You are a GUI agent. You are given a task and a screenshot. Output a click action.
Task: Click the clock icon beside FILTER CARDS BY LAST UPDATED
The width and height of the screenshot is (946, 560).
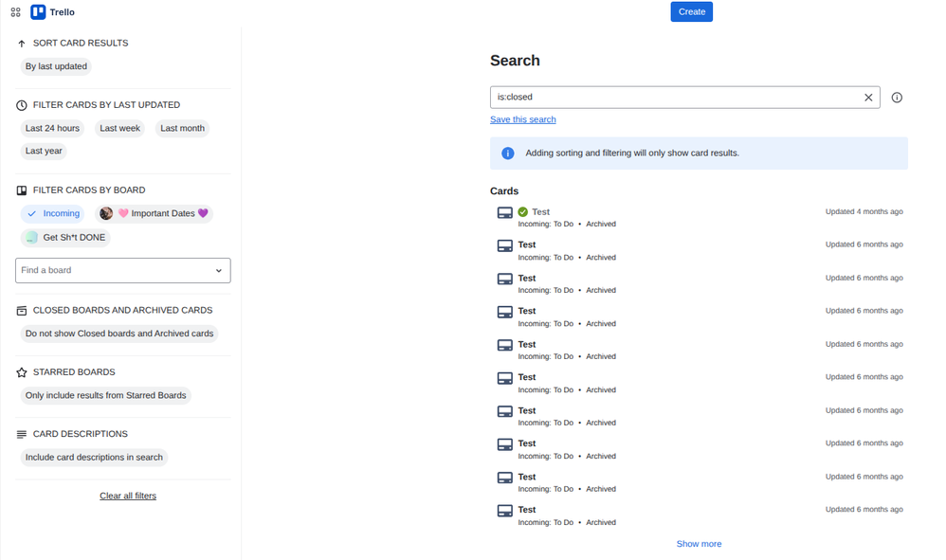pyautogui.click(x=20, y=104)
